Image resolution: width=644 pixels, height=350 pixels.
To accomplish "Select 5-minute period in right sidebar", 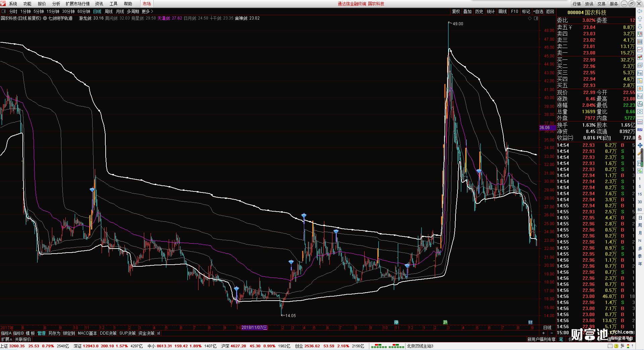I will pos(640,186).
